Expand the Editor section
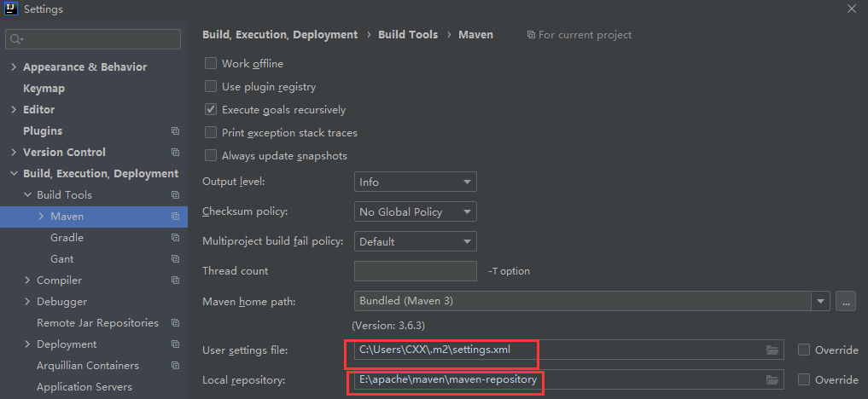This screenshot has width=868, height=399. (14, 109)
